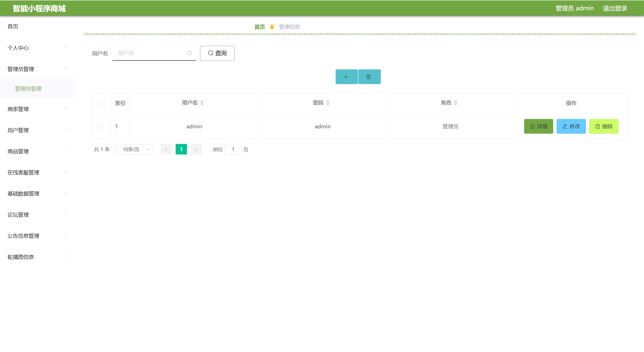Open the 首页 item in the sidebar
Viewport: 644px width, 352px height.
point(13,26)
